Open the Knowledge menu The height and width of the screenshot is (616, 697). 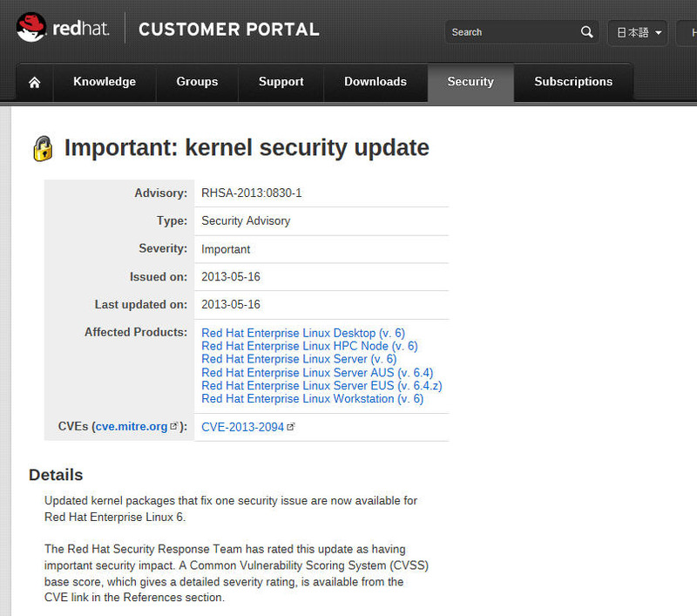(x=105, y=82)
